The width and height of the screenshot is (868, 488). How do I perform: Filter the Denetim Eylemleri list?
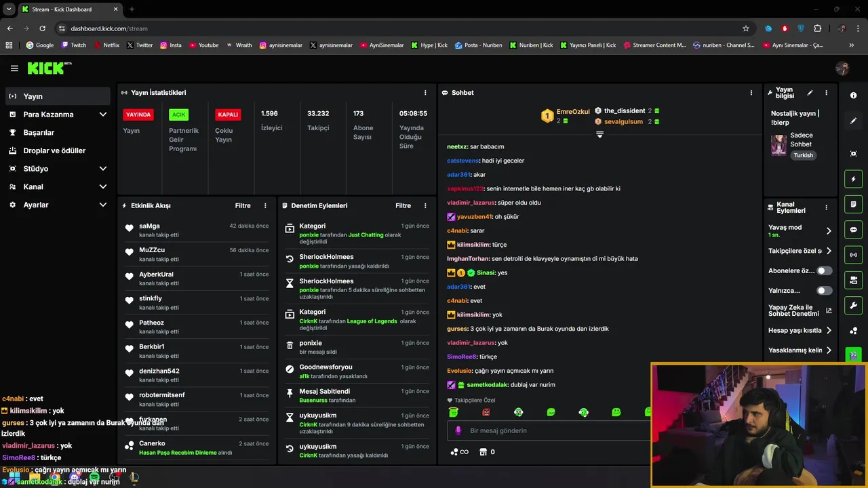(403, 205)
